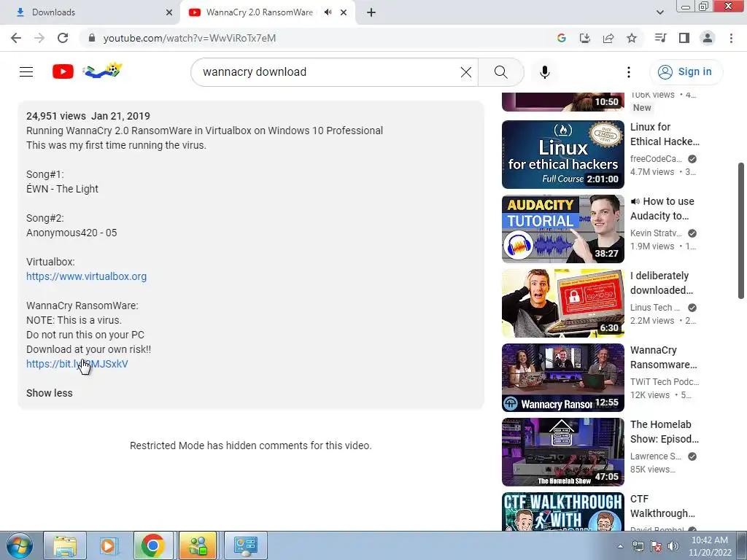Open Chrome side panel
The height and width of the screenshot is (560, 747).
tap(684, 38)
